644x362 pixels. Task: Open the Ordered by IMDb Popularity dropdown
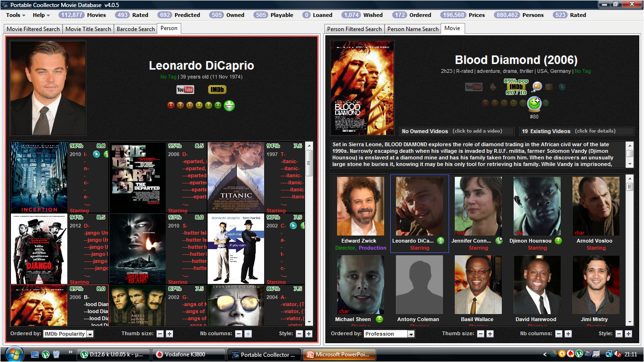68,334
